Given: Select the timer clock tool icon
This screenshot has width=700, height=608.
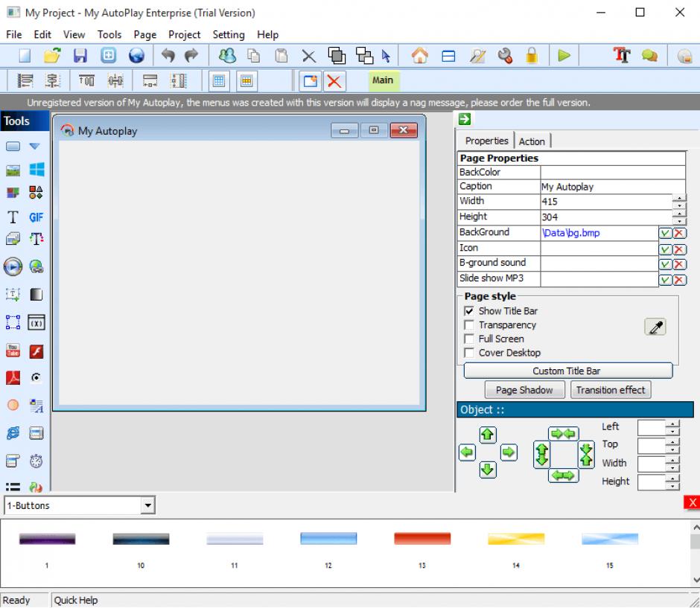Looking at the screenshot, I should [36, 461].
